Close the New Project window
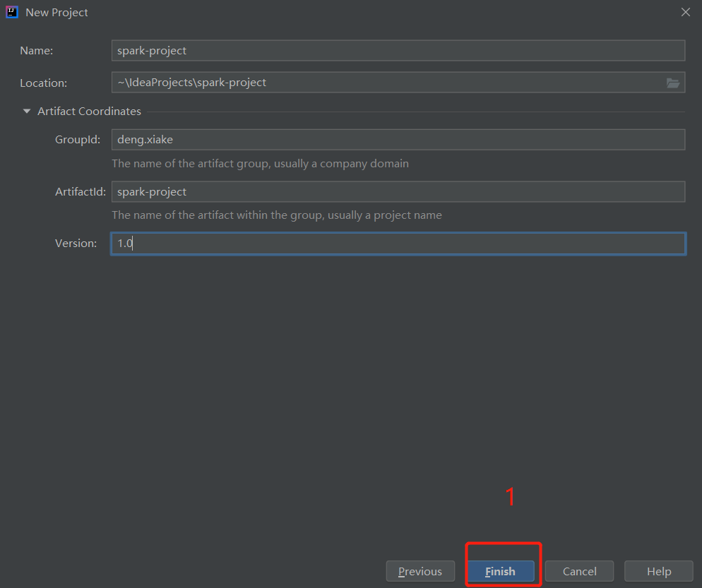 [x=686, y=12]
